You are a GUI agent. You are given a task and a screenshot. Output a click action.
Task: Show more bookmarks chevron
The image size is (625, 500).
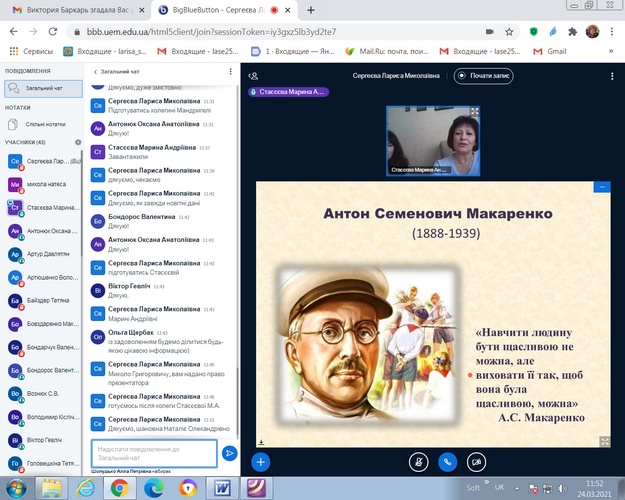coord(611,51)
